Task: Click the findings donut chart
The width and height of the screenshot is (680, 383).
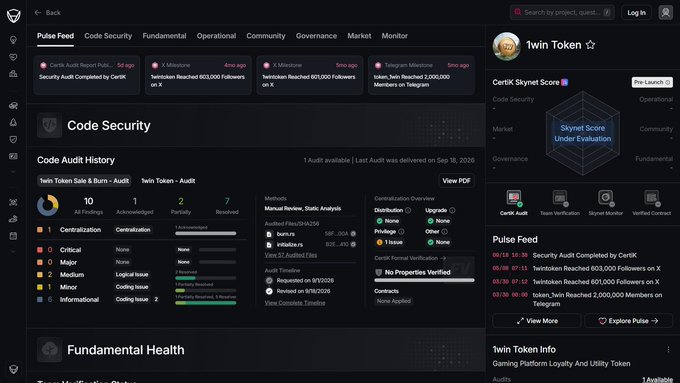Action: [48, 205]
